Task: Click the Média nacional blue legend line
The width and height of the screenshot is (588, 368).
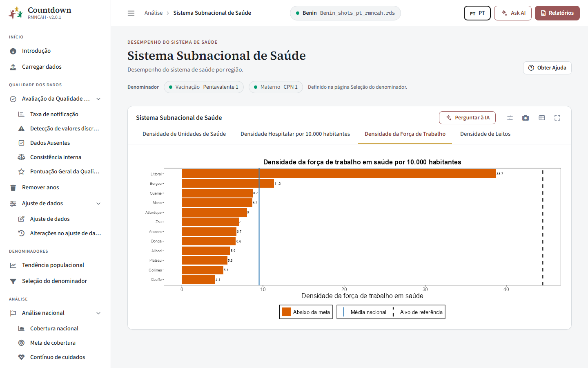Action: [344, 312]
